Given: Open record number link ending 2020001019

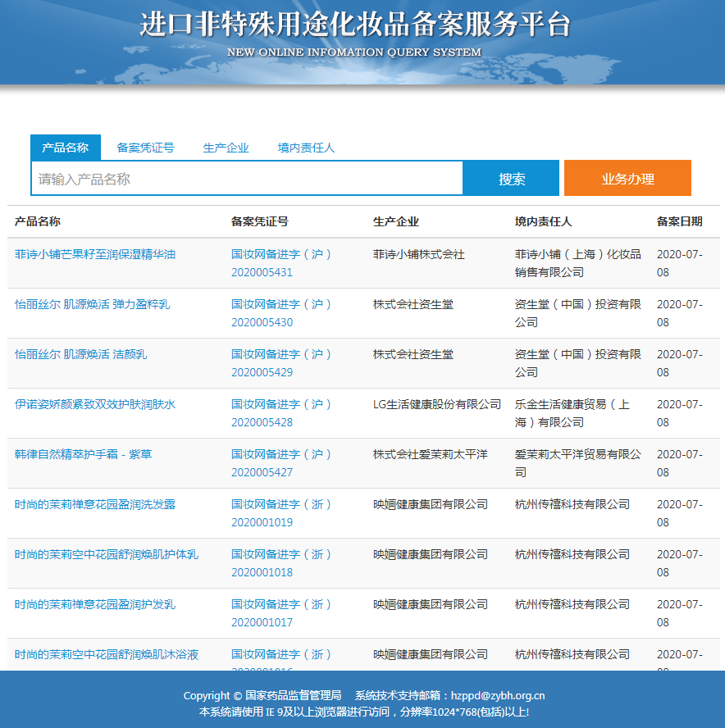Looking at the screenshot, I should [x=281, y=513].
